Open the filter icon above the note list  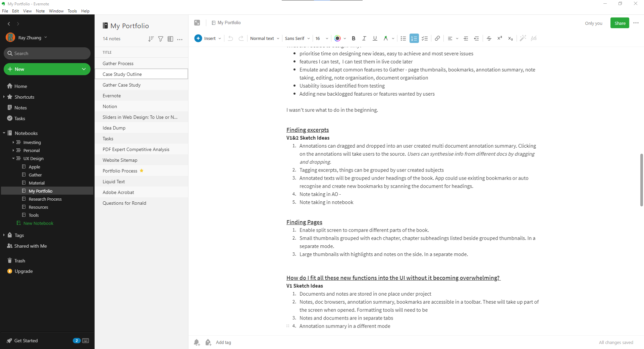[x=161, y=39]
